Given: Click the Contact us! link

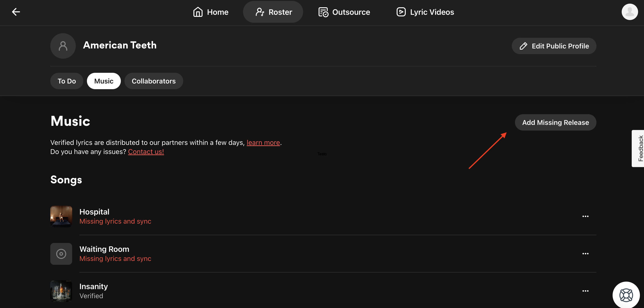Looking at the screenshot, I should click(146, 152).
